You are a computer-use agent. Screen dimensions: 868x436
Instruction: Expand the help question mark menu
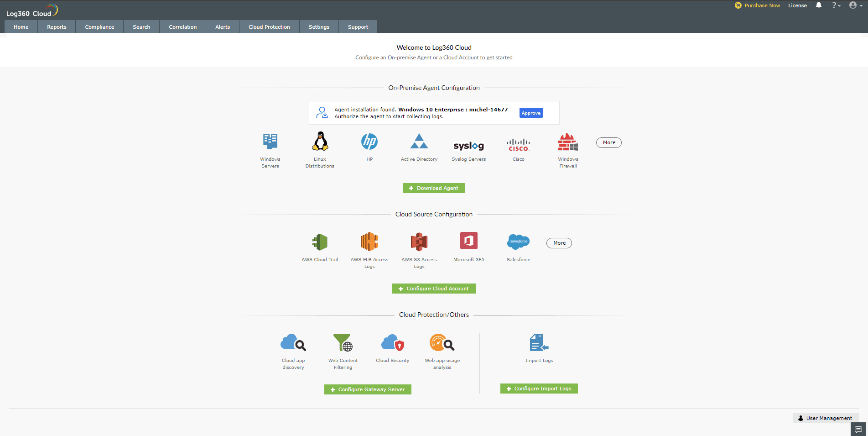(836, 5)
